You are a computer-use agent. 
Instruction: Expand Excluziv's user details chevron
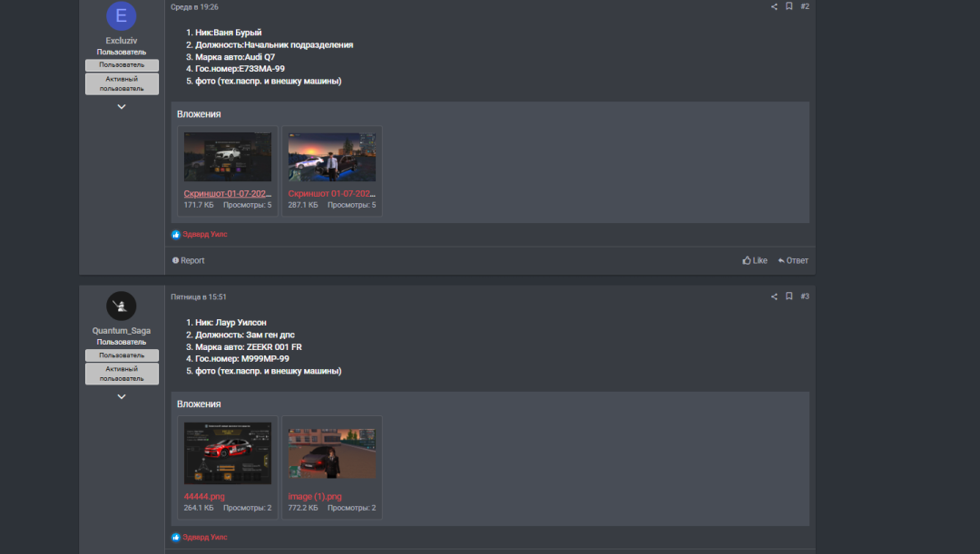[x=122, y=107]
